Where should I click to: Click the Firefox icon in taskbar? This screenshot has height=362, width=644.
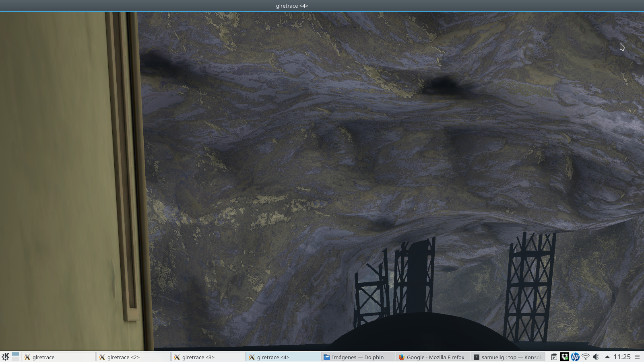pos(401,357)
